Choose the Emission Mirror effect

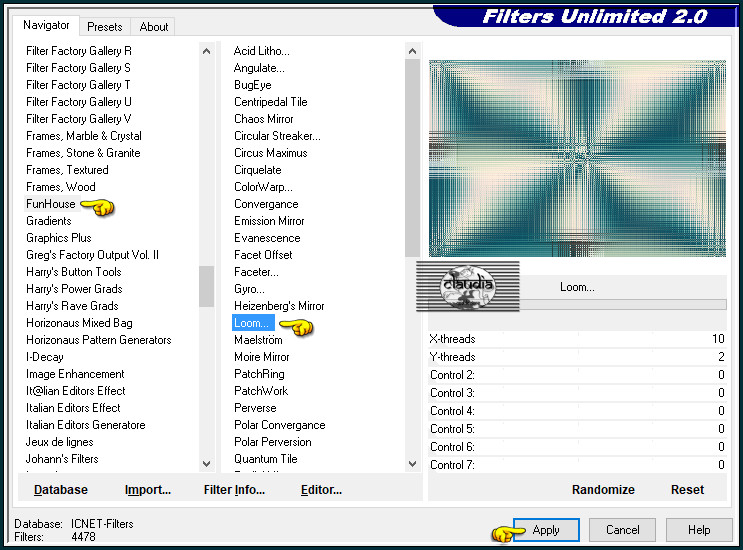[x=269, y=221]
